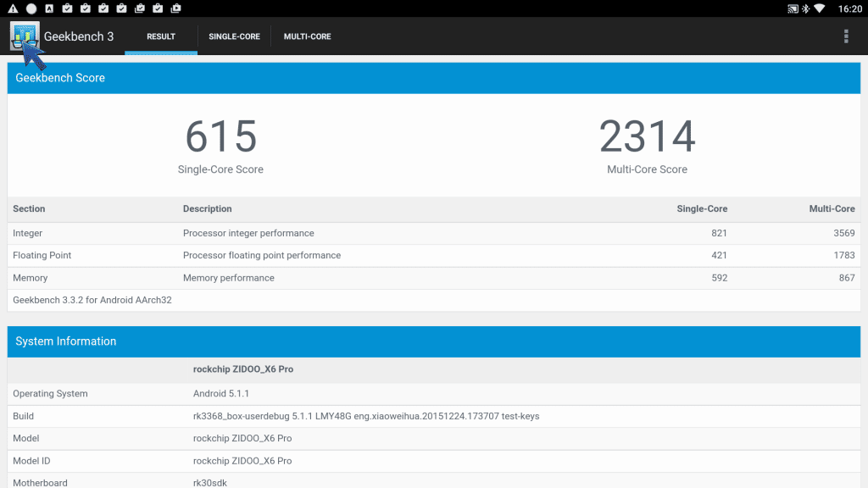This screenshot has height=488, width=868.
Task: Open the three-dot overflow menu
Action: click(x=845, y=36)
